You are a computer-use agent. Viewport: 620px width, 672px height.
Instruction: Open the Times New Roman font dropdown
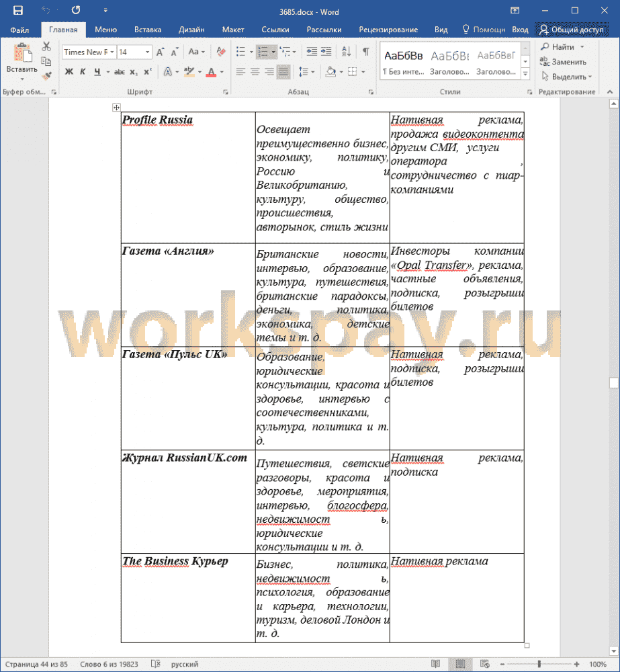(x=112, y=52)
